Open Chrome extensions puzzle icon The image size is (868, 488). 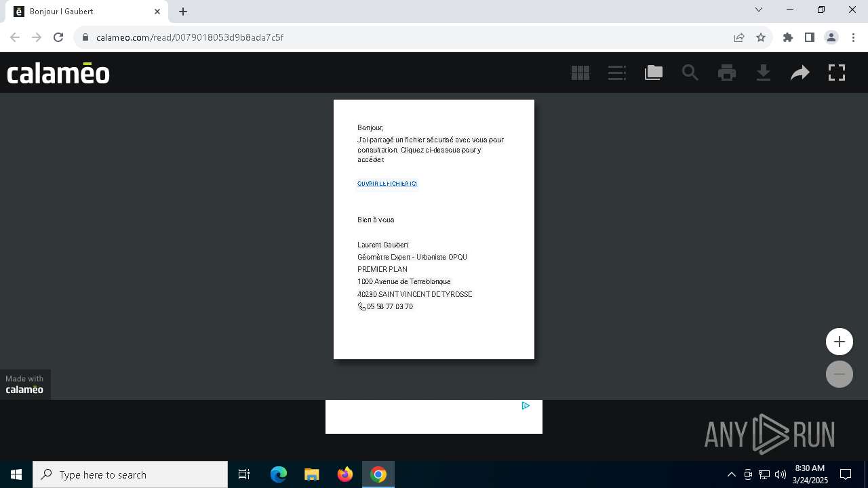[788, 37]
